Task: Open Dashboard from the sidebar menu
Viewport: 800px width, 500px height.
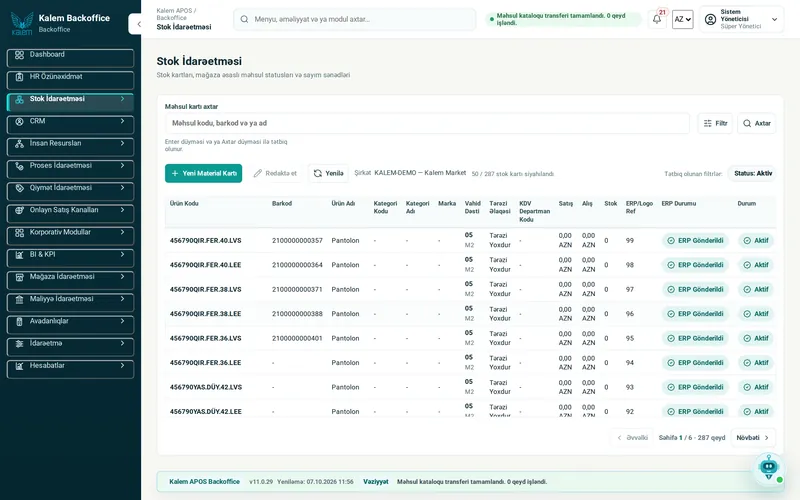Action: (70, 58)
